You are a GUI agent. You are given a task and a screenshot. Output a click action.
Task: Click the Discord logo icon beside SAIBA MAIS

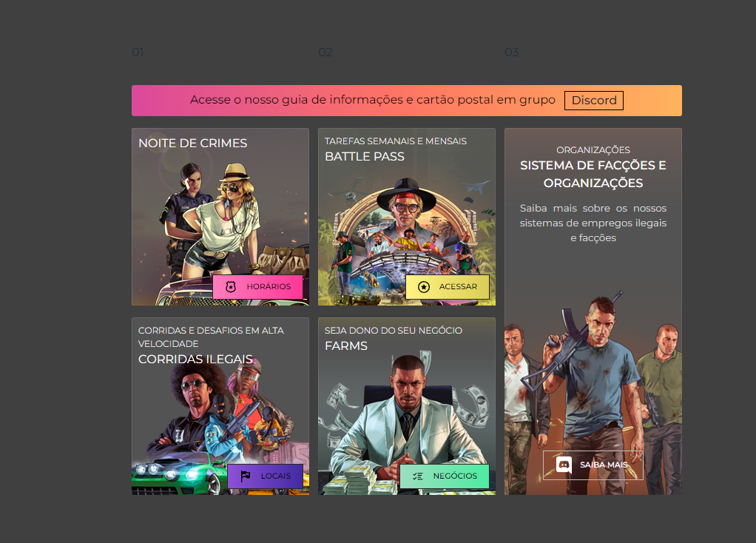564,465
